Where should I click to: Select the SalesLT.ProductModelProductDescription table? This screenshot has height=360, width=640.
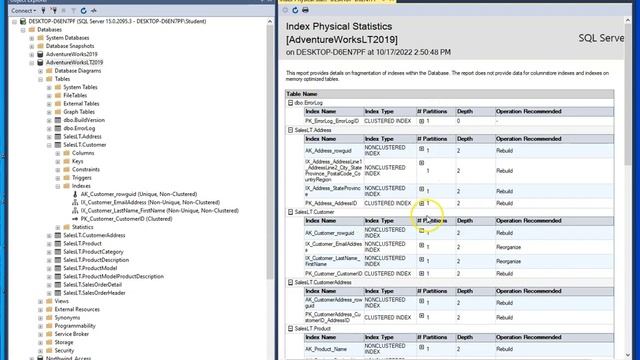pos(113,276)
